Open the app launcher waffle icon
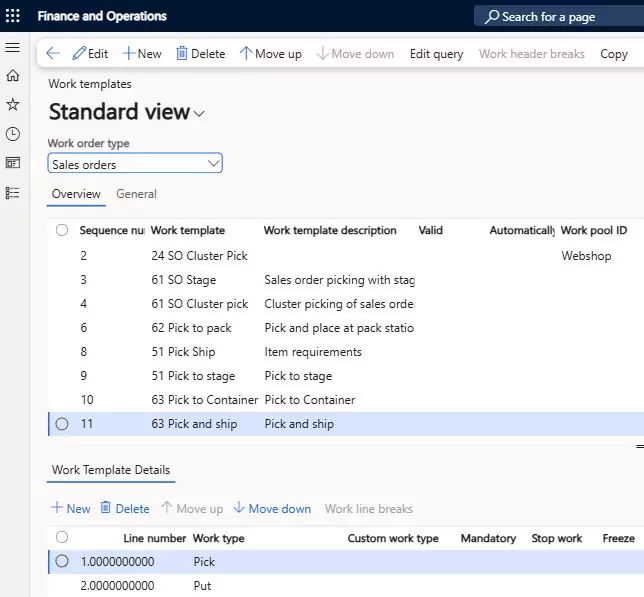Screen dimensions: 644x597 (x=12, y=16)
